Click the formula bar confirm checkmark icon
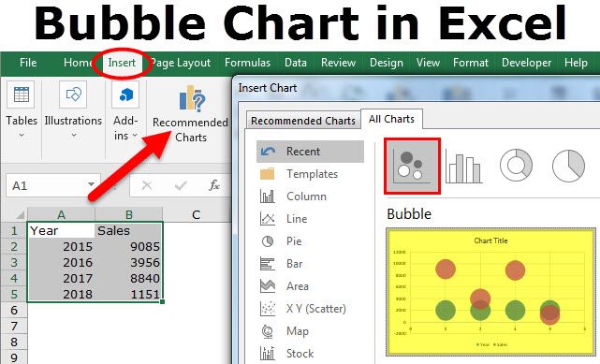 click(x=181, y=186)
